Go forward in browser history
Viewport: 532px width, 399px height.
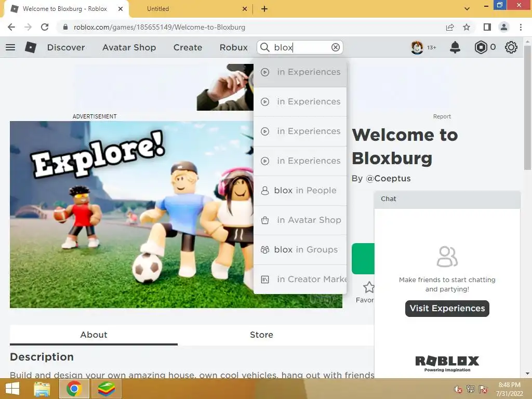28,27
